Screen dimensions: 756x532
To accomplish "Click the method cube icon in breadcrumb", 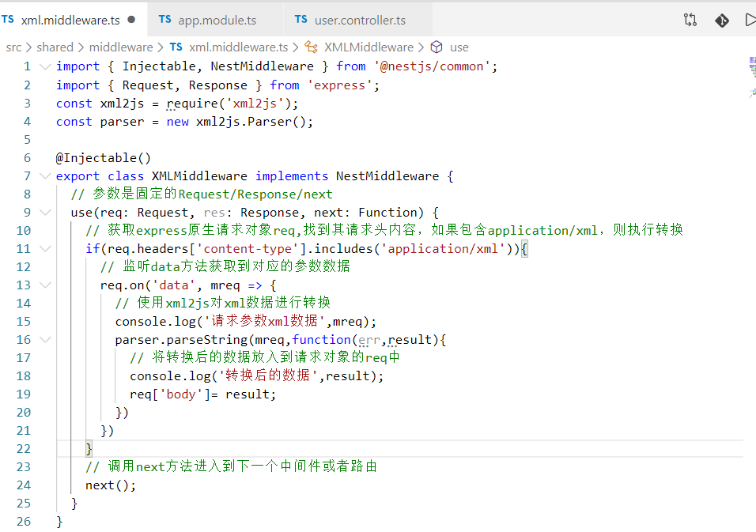I will (437, 47).
